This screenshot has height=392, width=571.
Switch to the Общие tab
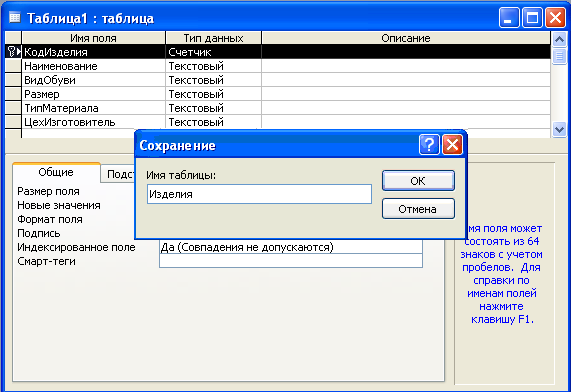pos(56,172)
